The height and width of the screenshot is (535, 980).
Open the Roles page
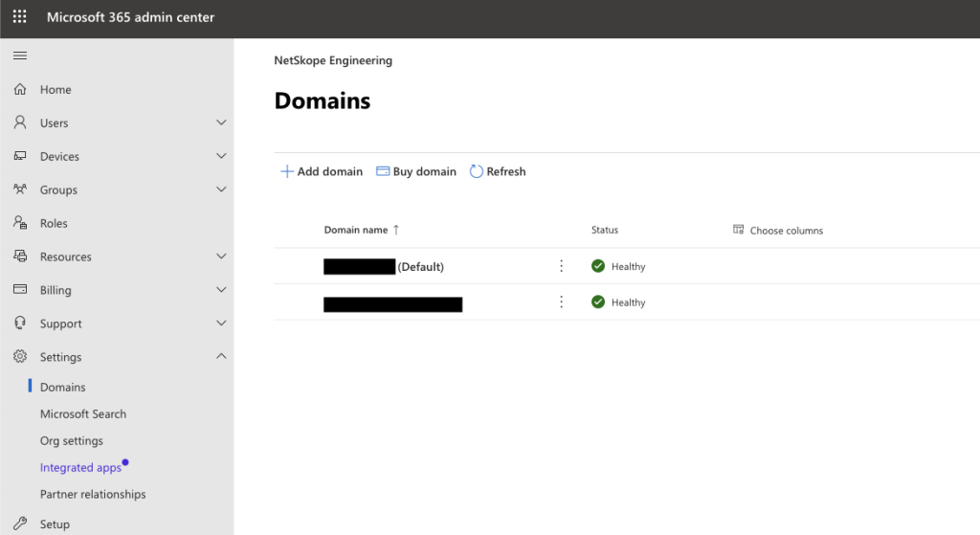[54, 223]
